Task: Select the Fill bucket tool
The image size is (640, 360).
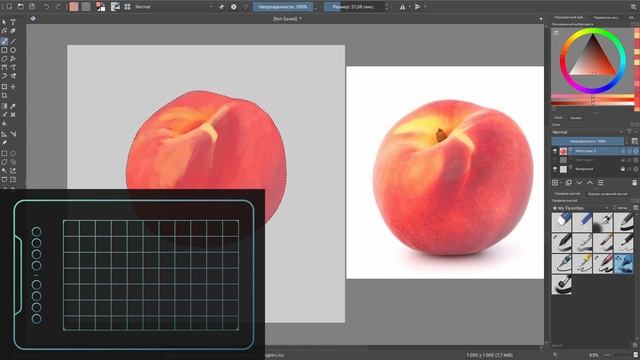Action: (4, 123)
